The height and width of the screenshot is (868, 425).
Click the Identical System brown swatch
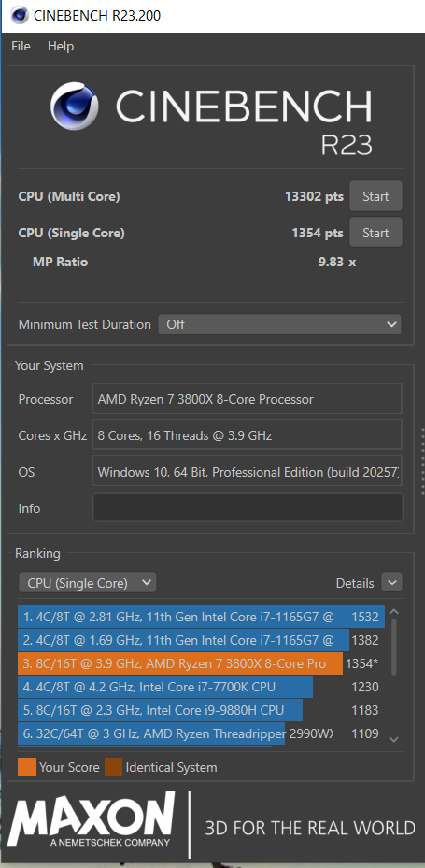click(113, 767)
